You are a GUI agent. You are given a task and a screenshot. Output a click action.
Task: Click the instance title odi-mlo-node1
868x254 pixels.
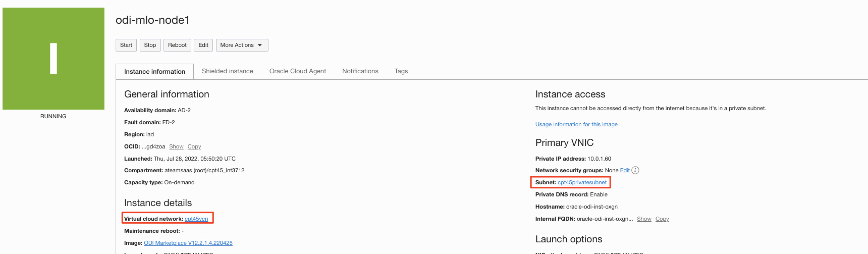pyautogui.click(x=152, y=20)
